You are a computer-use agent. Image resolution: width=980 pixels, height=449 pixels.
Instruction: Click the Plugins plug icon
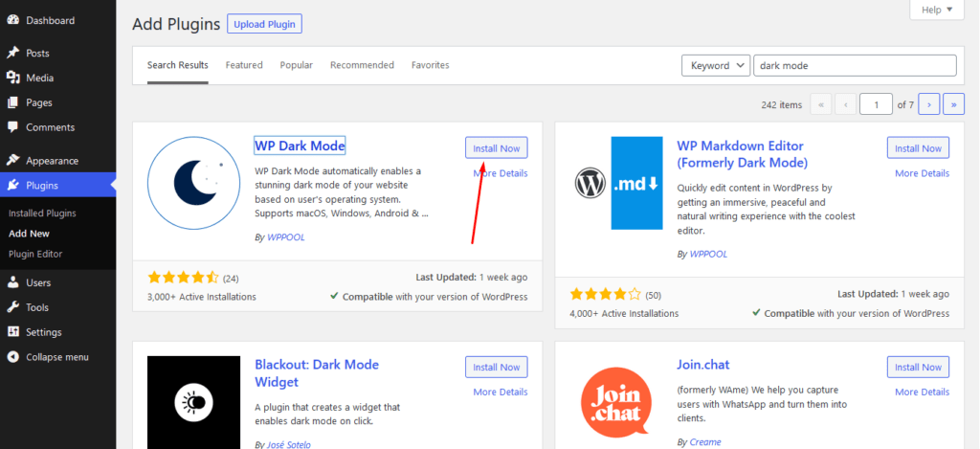tap(13, 185)
